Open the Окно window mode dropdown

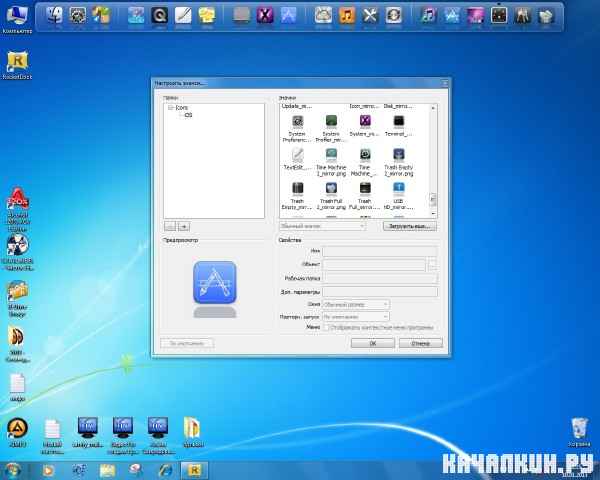pyautogui.click(x=356, y=305)
